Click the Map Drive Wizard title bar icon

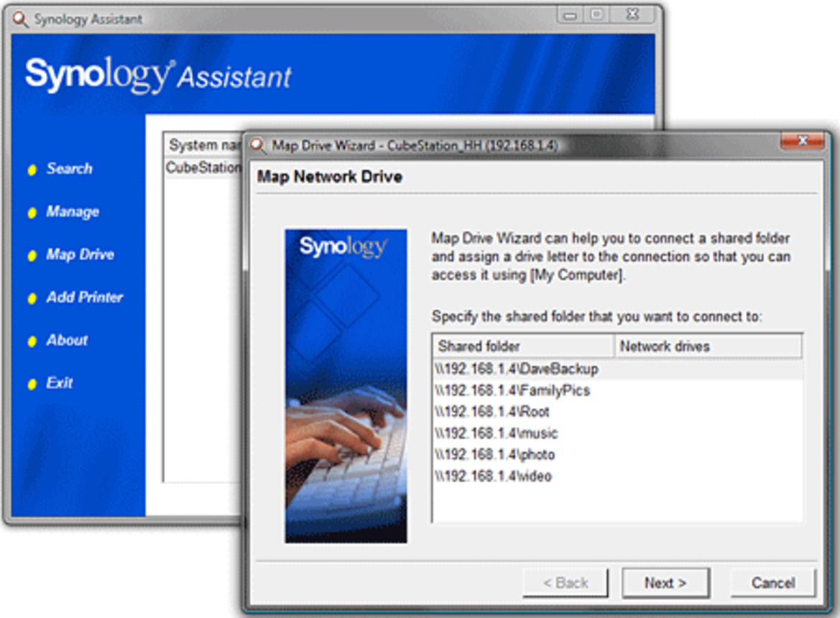coord(258,145)
